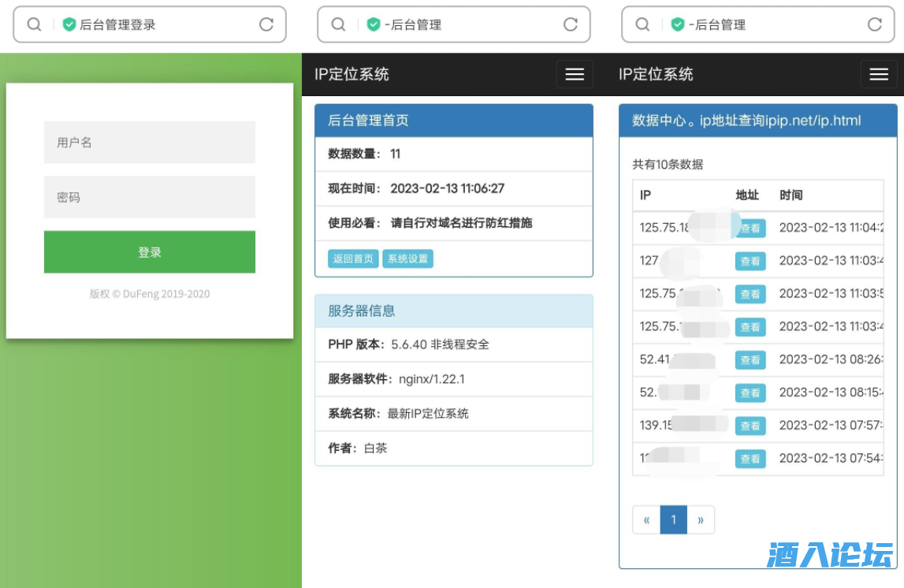Click the 返回首页 button
This screenshot has height=588, width=904.
[x=353, y=259]
